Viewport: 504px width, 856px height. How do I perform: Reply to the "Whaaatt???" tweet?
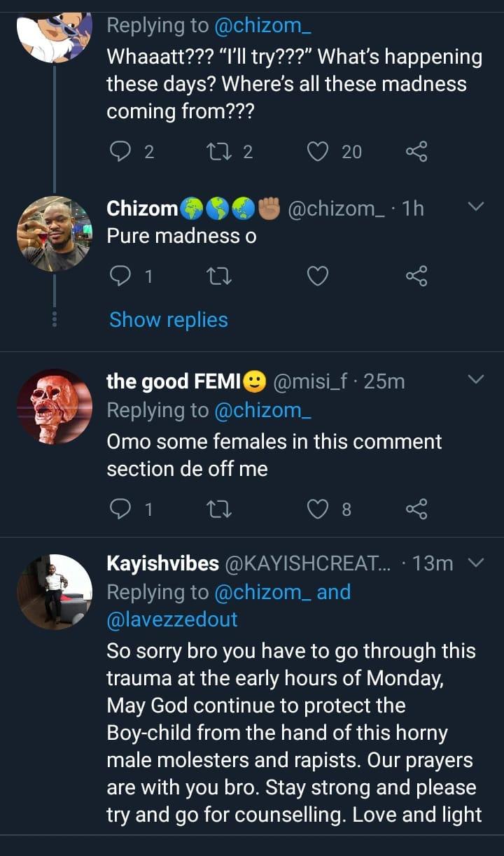(x=122, y=151)
